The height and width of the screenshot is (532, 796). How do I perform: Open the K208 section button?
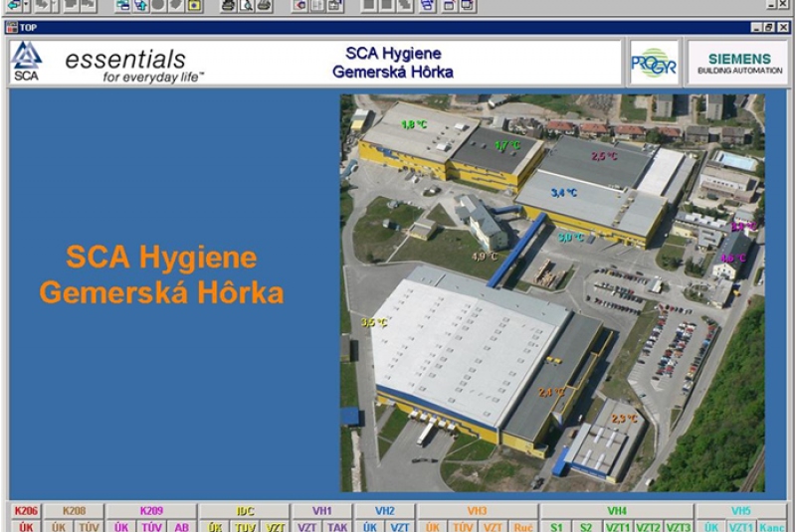[x=74, y=511]
